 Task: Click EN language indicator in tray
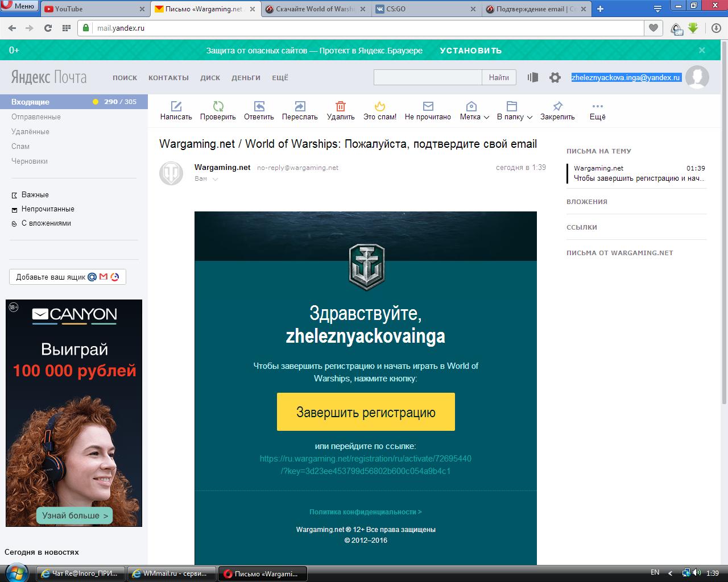655,572
